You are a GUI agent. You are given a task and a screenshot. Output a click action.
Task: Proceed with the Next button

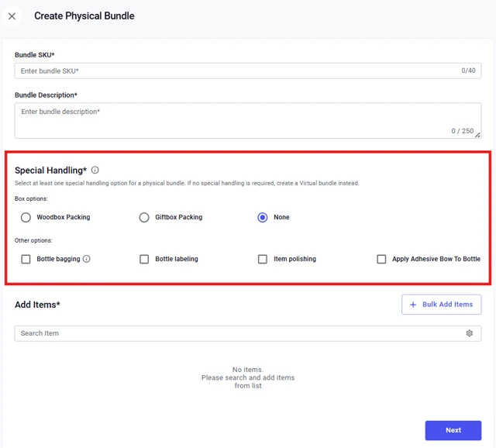453,430
